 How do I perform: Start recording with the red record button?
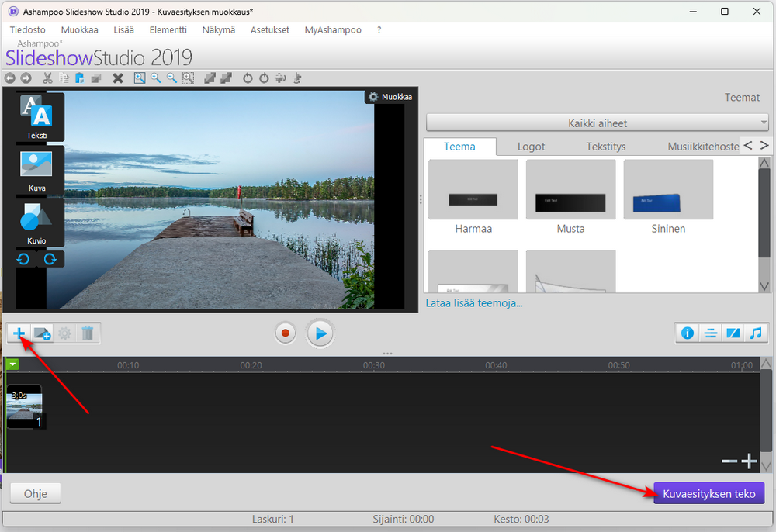click(285, 333)
